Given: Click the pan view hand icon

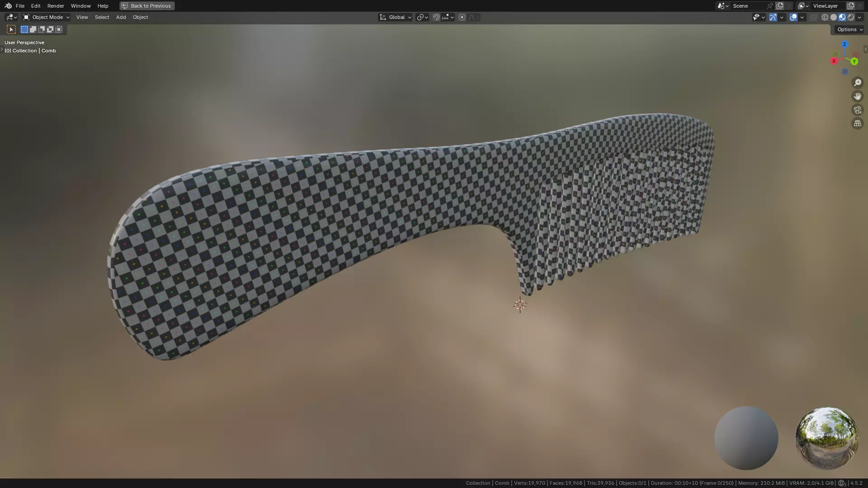Looking at the screenshot, I should click(858, 96).
